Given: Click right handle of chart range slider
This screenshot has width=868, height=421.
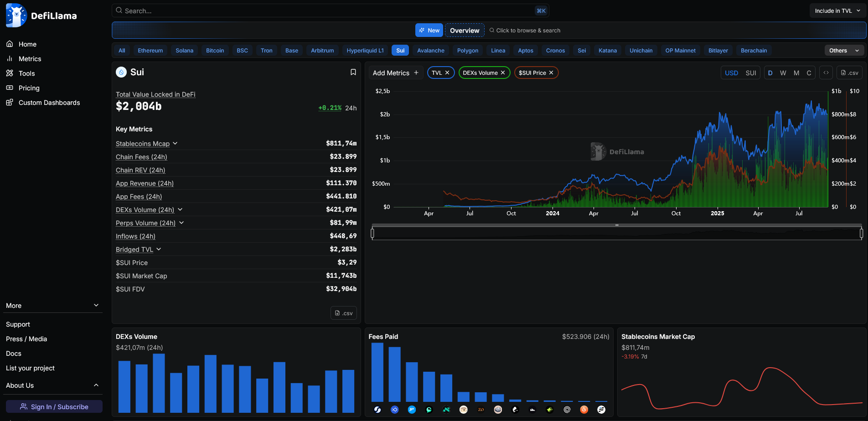Looking at the screenshot, I should (861, 233).
